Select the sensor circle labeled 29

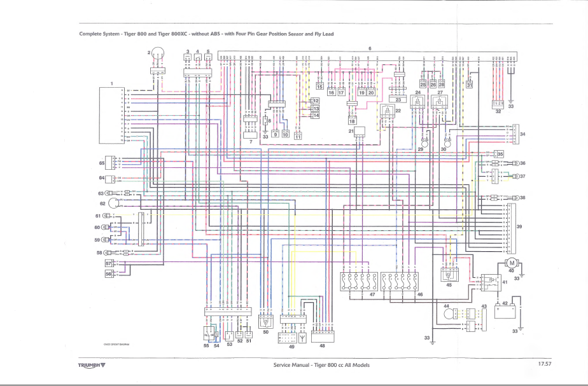tap(425, 143)
